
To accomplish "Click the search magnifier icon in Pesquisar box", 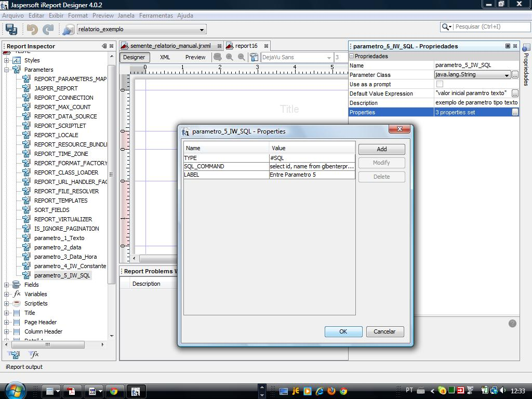I will tap(445, 26).
